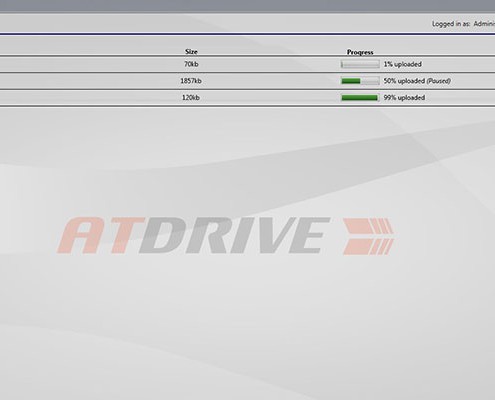This screenshot has height=400, width=495.
Task: Click the 'Logged in as:' label
Action: tap(451, 24)
